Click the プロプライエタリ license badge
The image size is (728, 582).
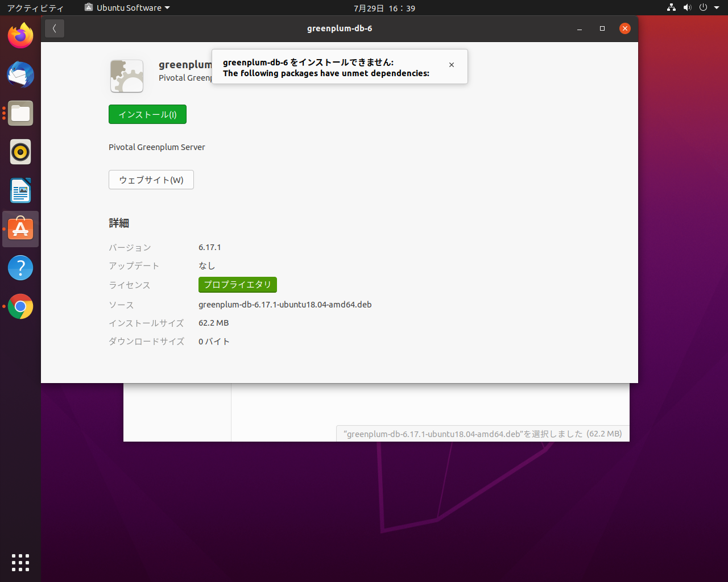[x=238, y=285]
